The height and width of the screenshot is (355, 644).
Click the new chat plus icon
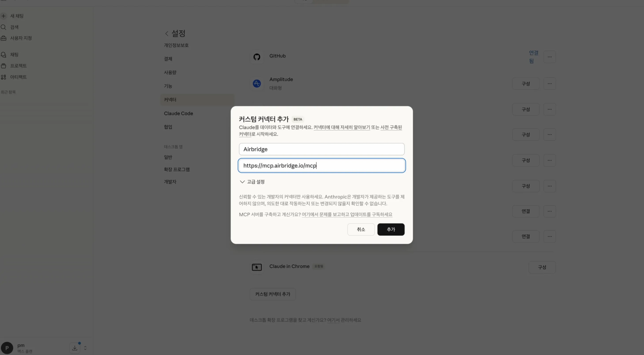(4, 16)
